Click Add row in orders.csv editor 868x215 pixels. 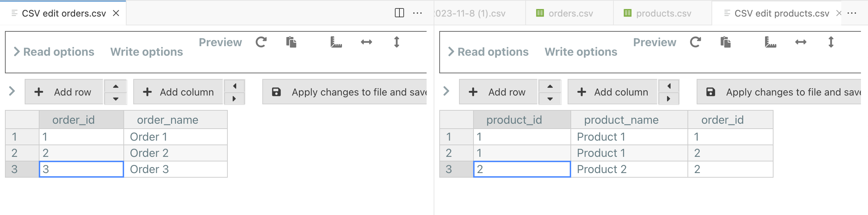click(64, 92)
